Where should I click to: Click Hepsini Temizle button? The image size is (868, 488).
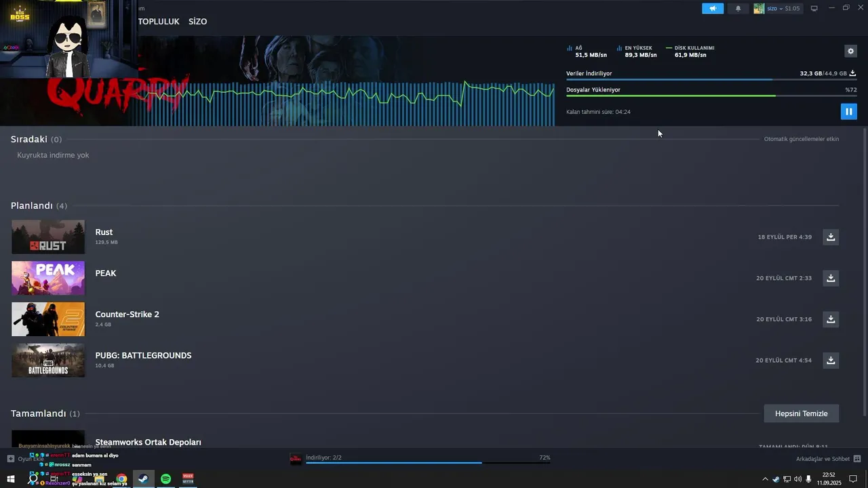tap(802, 413)
